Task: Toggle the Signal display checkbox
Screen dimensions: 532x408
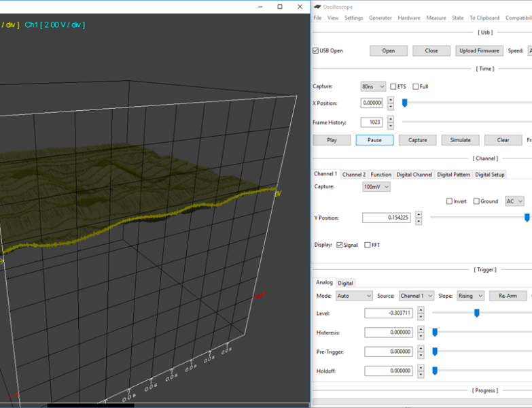Action: [340, 245]
